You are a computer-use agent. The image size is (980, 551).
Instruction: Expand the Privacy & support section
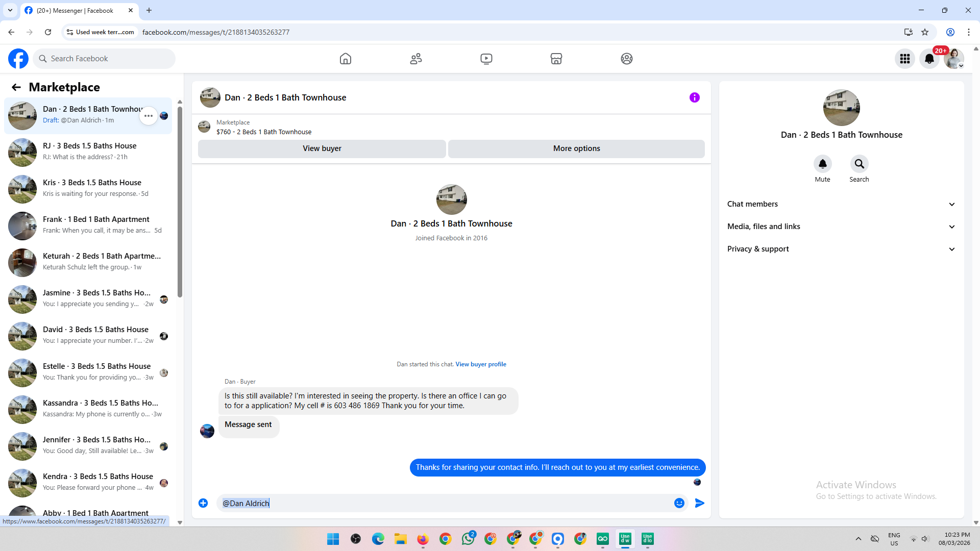841,249
